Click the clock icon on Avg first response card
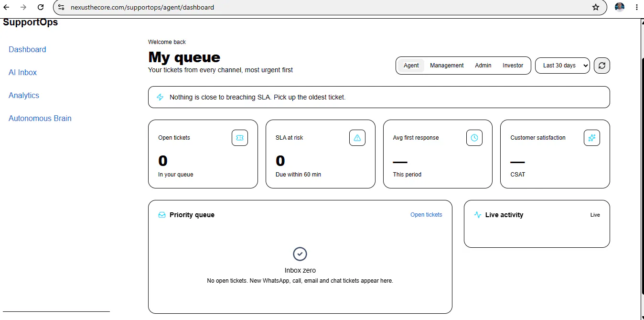The width and height of the screenshot is (644, 320). tap(474, 138)
